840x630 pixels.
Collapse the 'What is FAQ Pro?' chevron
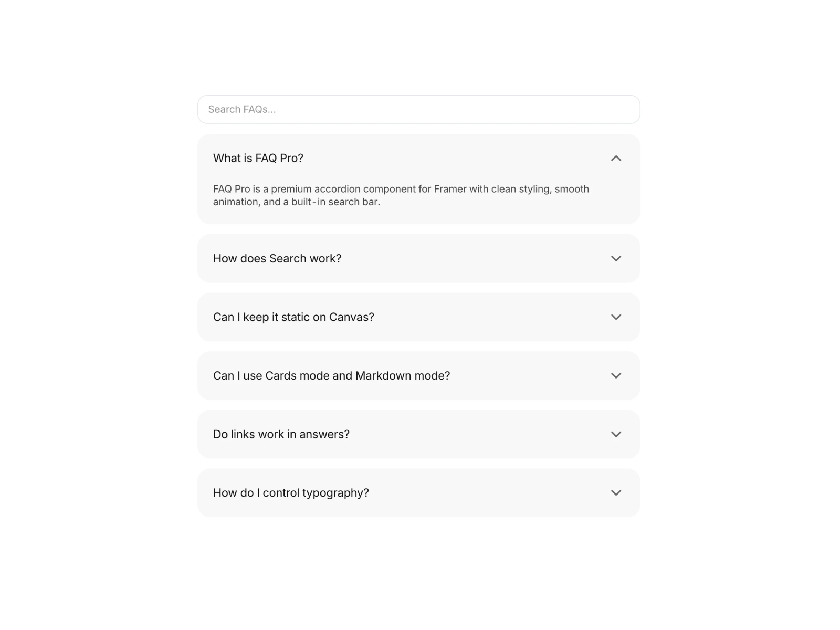point(616,158)
